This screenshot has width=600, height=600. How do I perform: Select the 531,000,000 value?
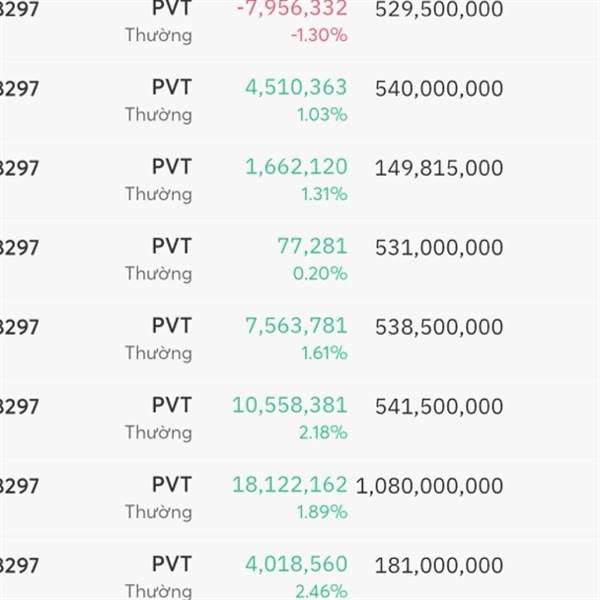coord(439,247)
